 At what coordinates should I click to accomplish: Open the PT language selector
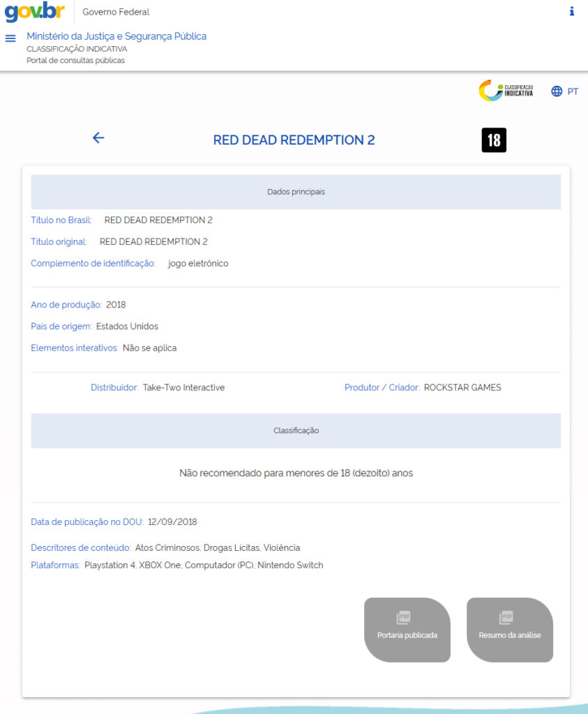(x=573, y=91)
